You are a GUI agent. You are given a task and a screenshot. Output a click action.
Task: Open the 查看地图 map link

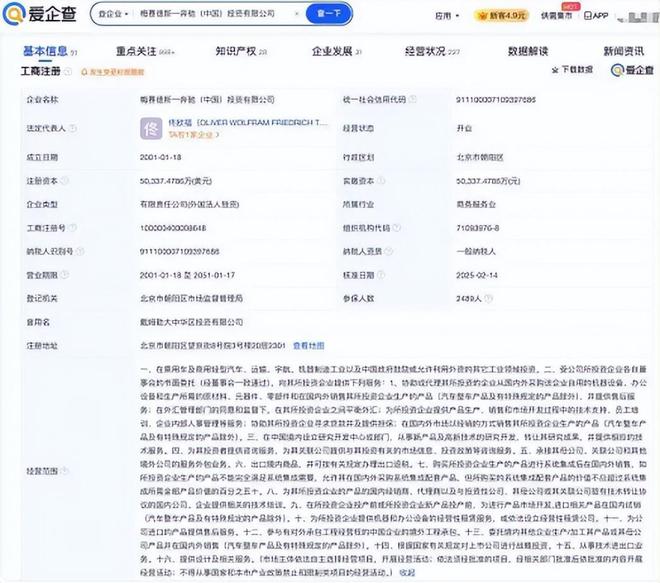pos(309,346)
